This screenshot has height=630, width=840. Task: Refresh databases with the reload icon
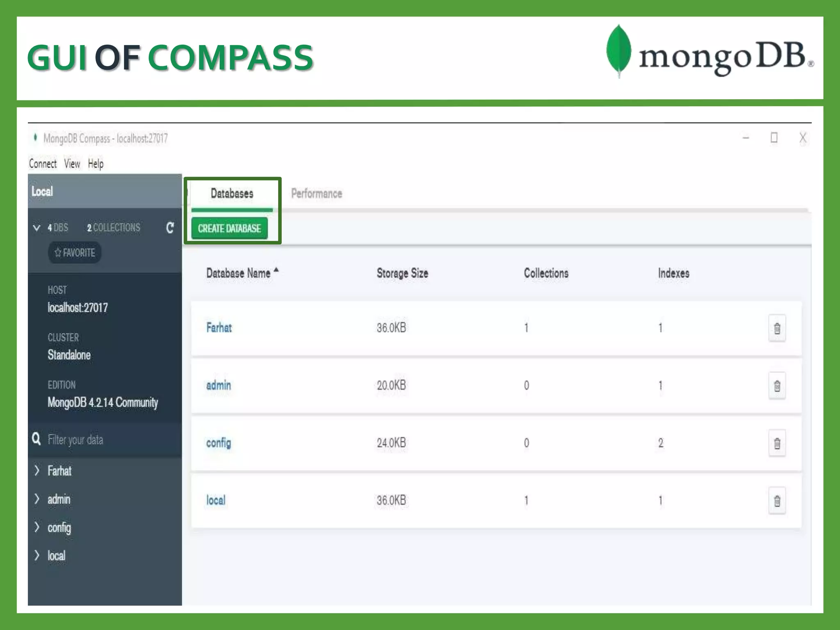tap(170, 228)
